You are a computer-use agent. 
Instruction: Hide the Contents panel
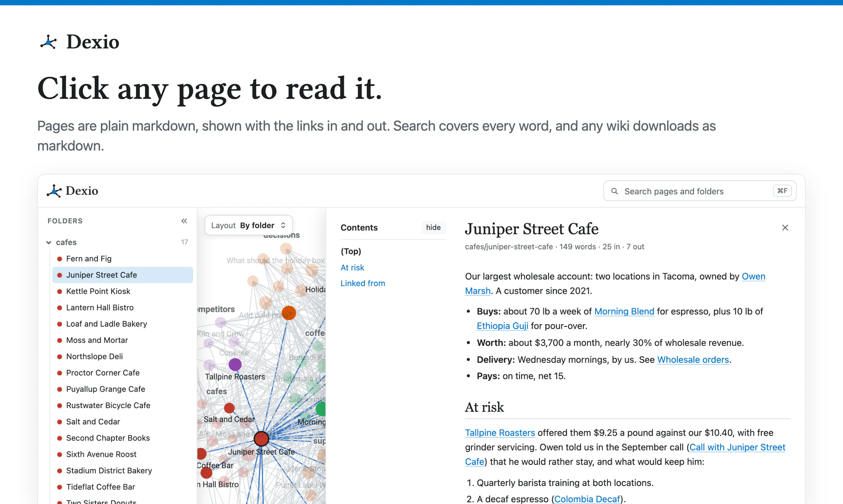point(433,227)
